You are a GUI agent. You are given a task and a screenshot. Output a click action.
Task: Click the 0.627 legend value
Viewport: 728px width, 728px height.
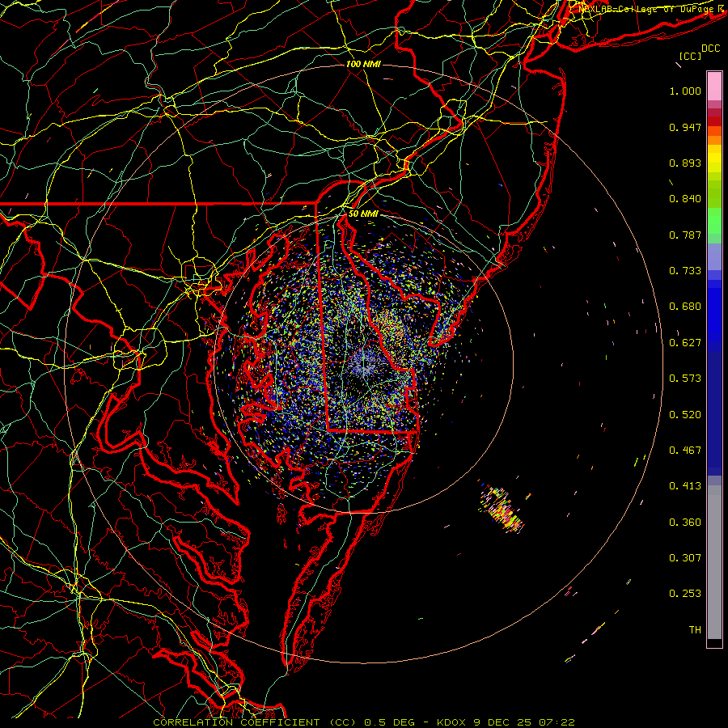click(x=685, y=343)
